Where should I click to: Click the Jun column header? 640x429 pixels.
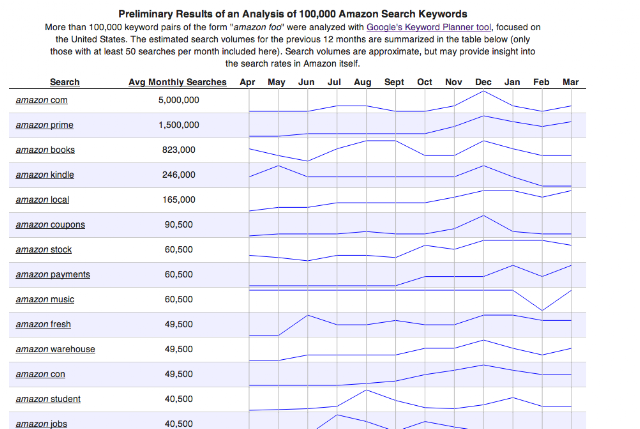coord(306,82)
